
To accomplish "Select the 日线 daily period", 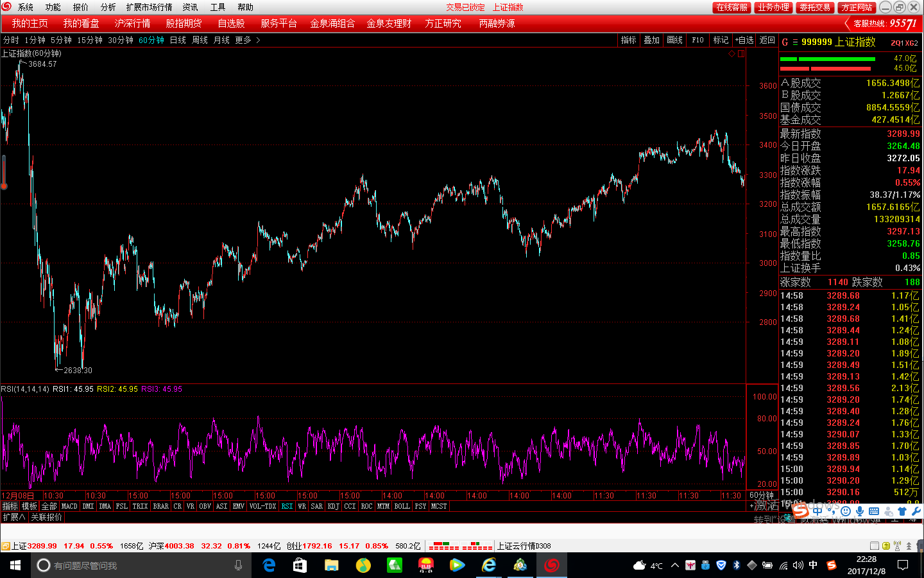I will pos(178,40).
